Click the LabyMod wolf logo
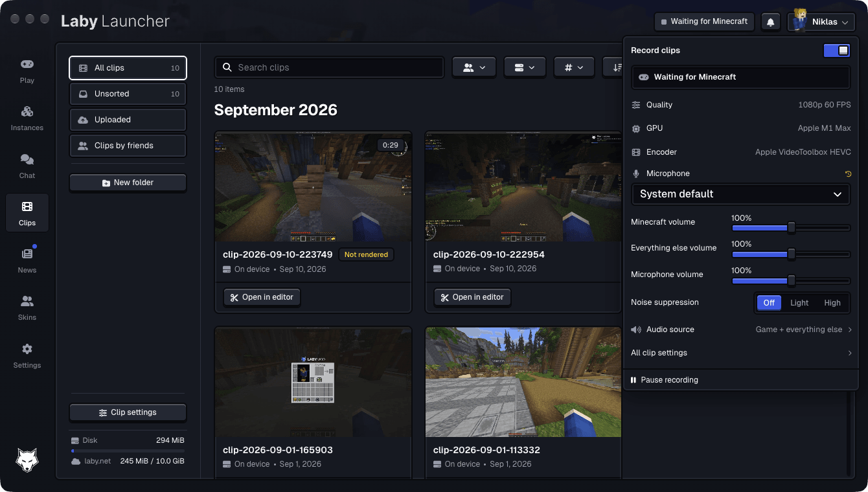The height and width of the screenshot is (492, 868). click(x=27, y=460)
